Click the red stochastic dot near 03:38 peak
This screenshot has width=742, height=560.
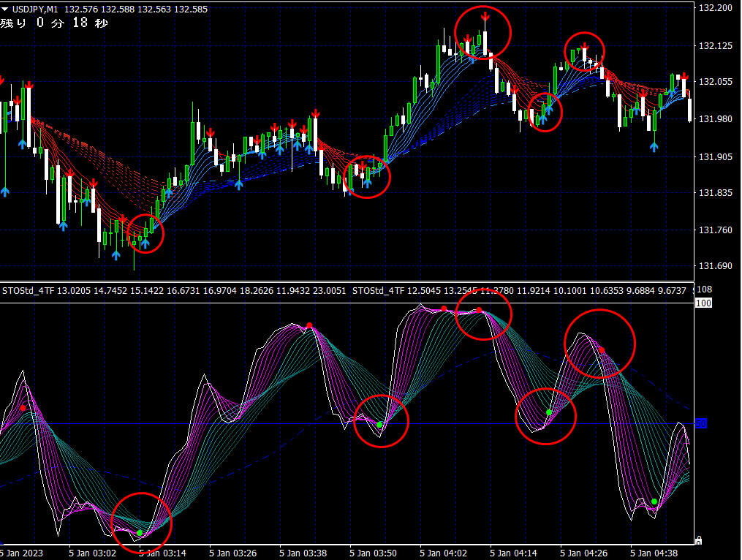[x=309, y=325]
